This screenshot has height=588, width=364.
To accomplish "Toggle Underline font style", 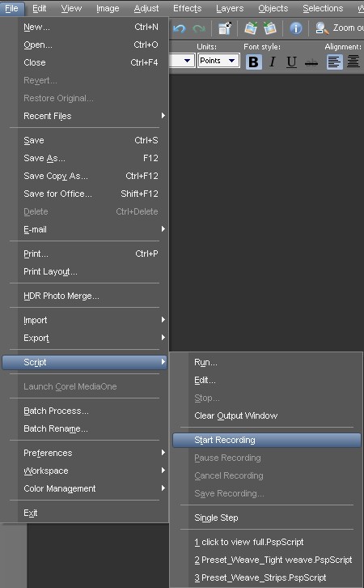I will pyautogui.click(x=291, y=62).
